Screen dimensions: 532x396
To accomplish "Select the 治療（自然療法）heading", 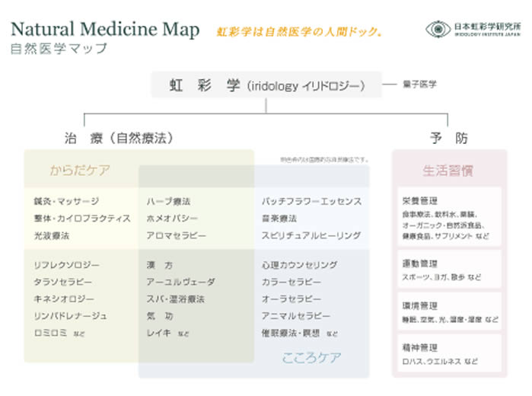I will [119, 139].
